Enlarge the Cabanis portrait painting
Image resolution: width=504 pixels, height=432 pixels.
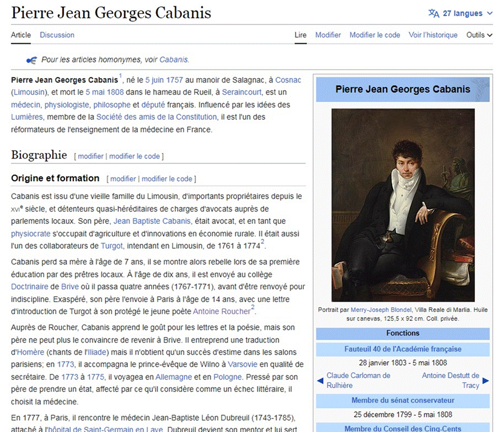pyautogui.click(x=403, y=205)
